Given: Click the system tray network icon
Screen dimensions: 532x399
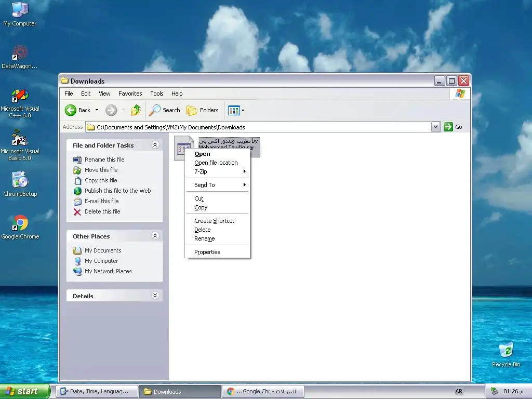Looking at the screenshot, I should 495,391.
